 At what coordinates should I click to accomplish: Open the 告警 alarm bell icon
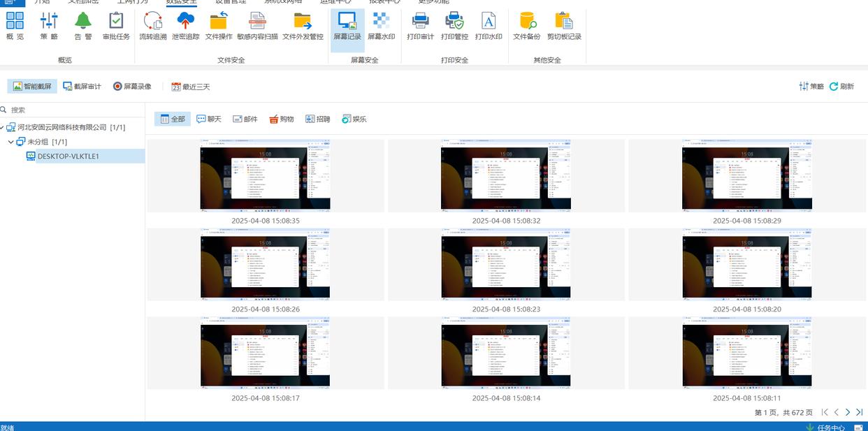pyautogui.click(x=83, y=27)
